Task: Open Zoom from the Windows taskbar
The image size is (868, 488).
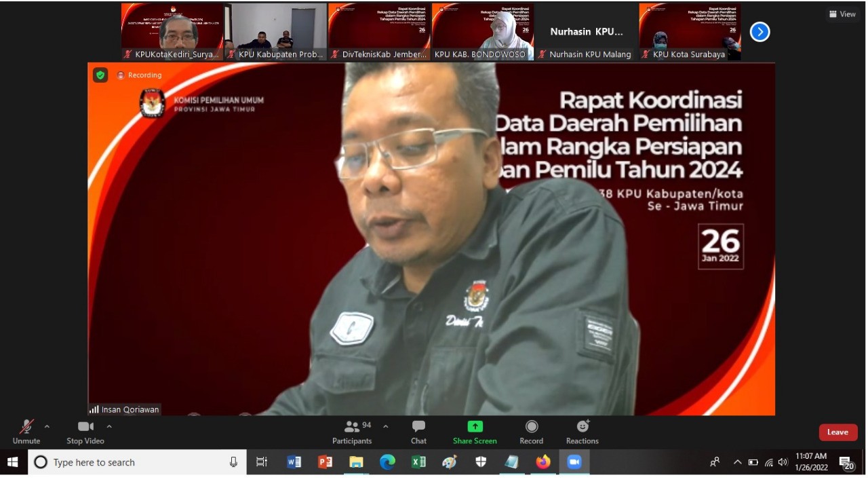Action: (574, 462)
